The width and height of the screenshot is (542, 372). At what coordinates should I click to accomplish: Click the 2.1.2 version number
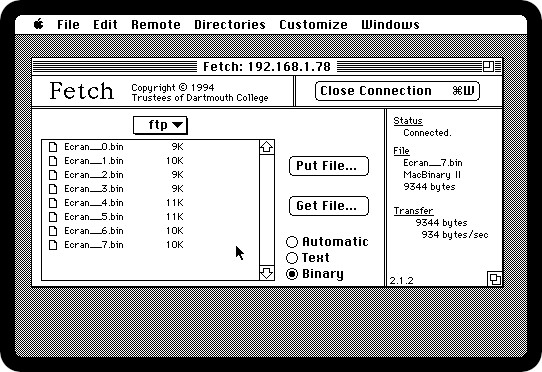(x=401, y=280)
